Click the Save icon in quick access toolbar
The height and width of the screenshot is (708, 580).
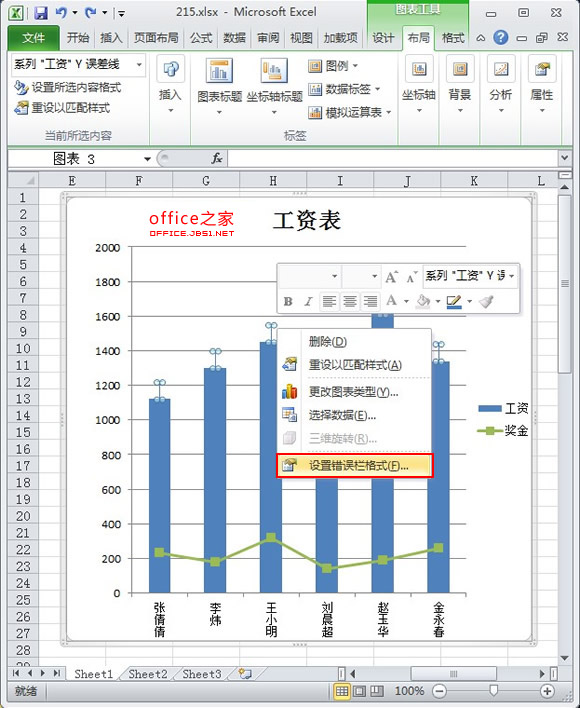[41, 13]
